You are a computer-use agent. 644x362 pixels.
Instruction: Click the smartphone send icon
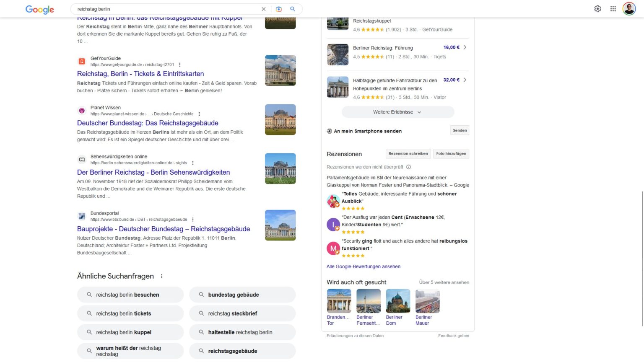pyautogui.click(x=329, y=131)
